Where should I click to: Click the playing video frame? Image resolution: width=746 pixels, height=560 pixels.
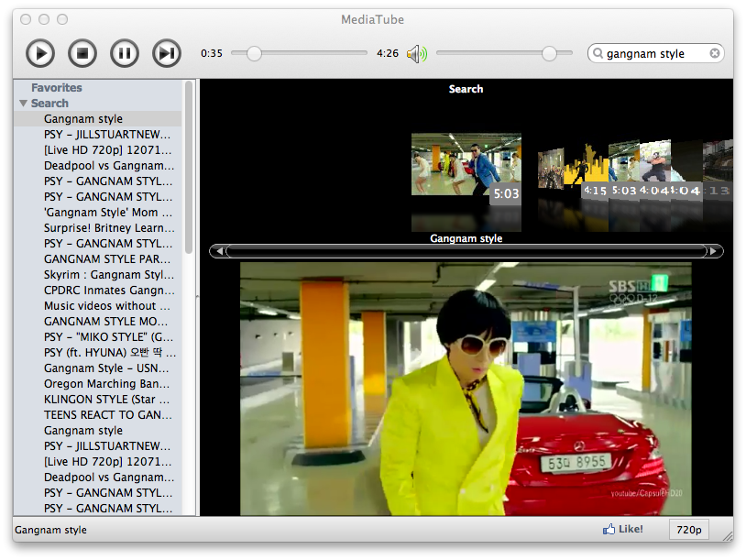point(466,389)
